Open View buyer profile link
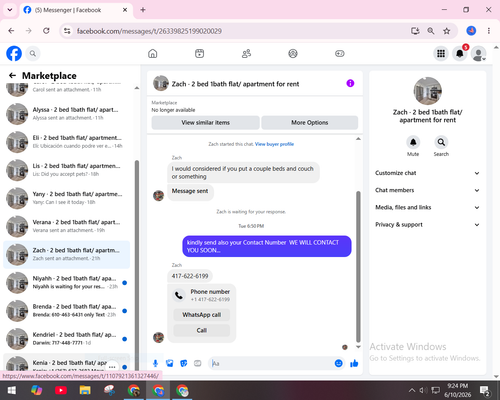500x400 pixels. [x=274, y=144]
